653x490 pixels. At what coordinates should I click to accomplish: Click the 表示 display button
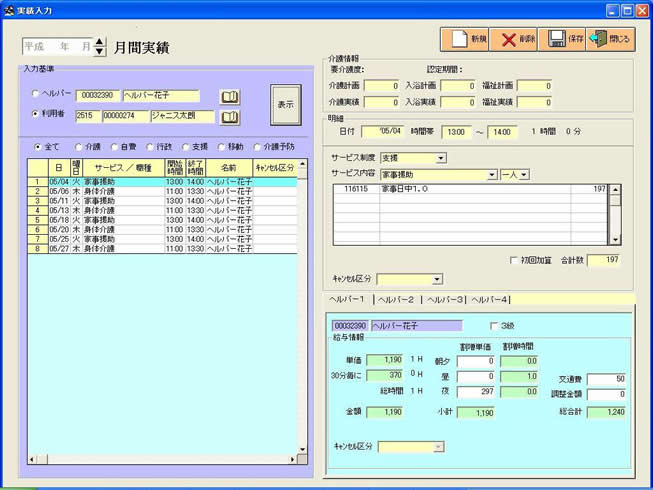[285, 104]
